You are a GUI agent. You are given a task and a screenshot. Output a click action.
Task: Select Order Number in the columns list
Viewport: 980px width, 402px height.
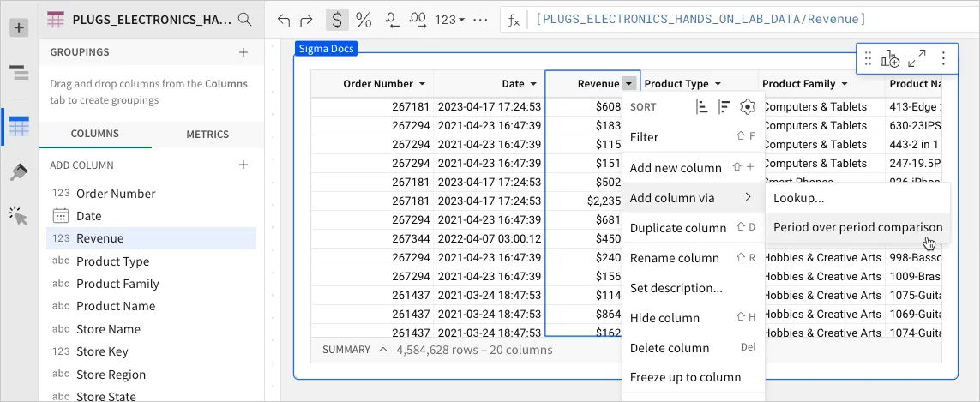pos(151,194)
